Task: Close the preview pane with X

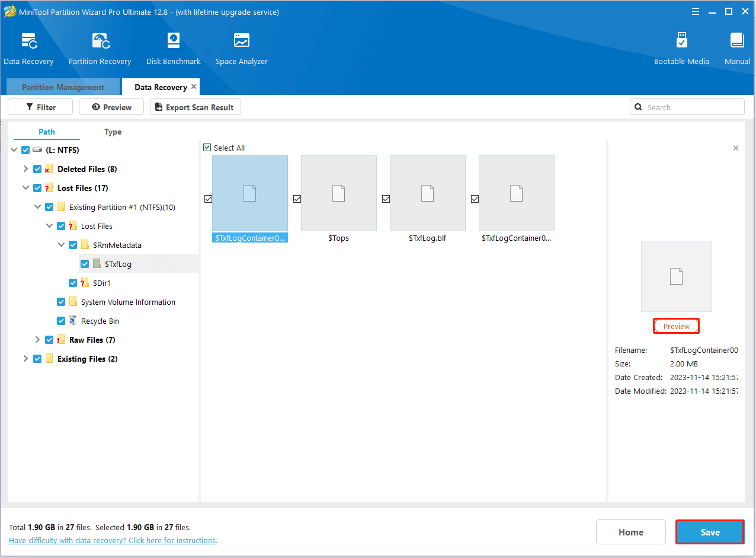Action: point(736,148)
